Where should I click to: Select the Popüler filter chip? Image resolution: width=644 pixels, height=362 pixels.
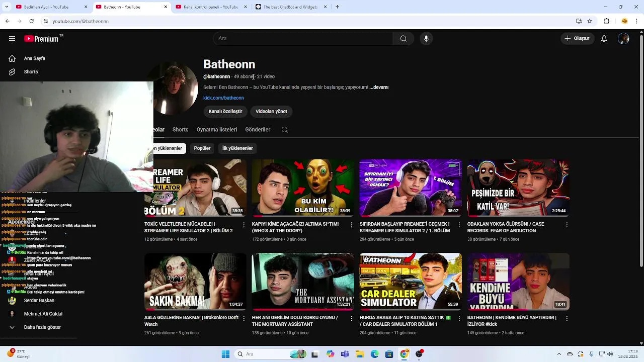tap(202, 148)
